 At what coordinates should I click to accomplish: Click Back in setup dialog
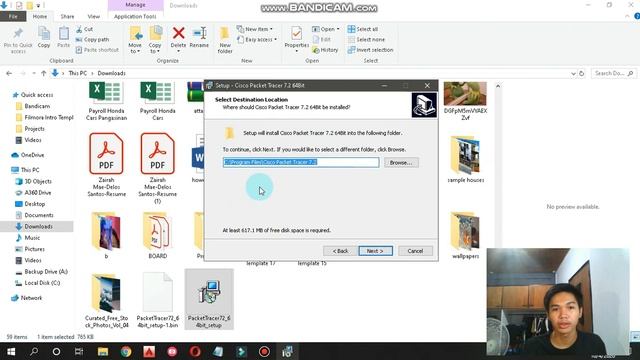(x=340, y=251)
